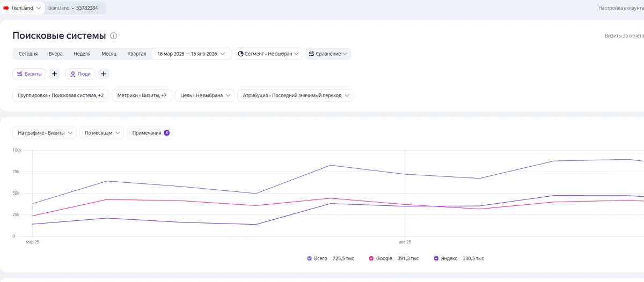Toggle the Google series checkbox
Viewport: 644px width, 282px height.
[x=371, y=258]
